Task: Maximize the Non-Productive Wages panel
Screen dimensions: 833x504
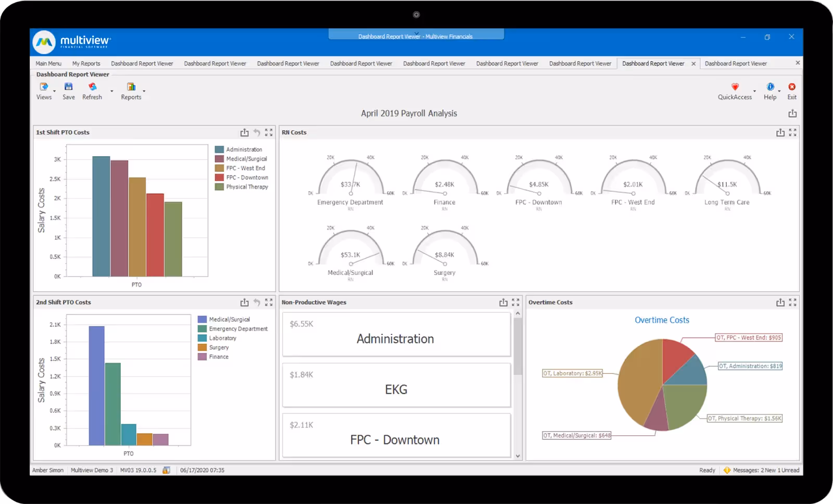Action: tap(516, 302)
